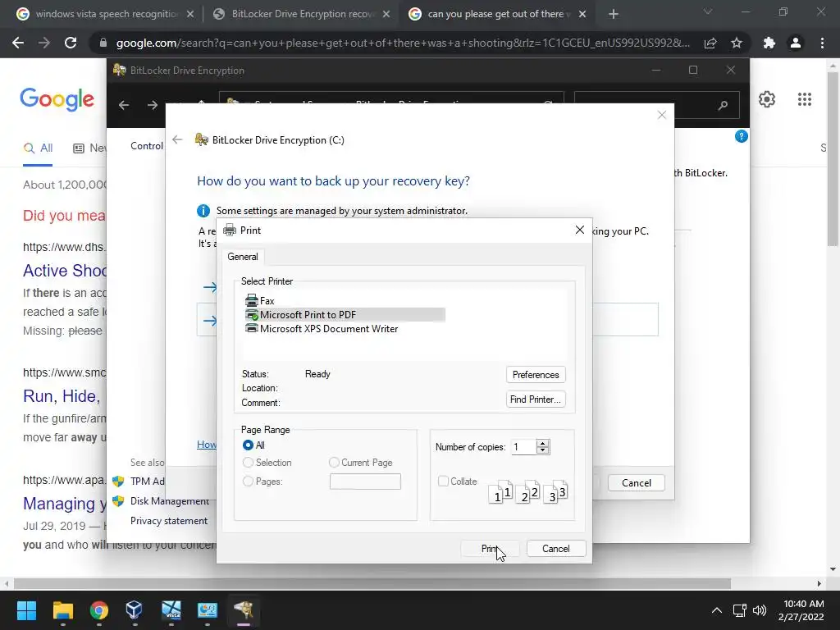Switch to windows vista speech recognition tab
This screenshot has height=630, width=840.
105,14
